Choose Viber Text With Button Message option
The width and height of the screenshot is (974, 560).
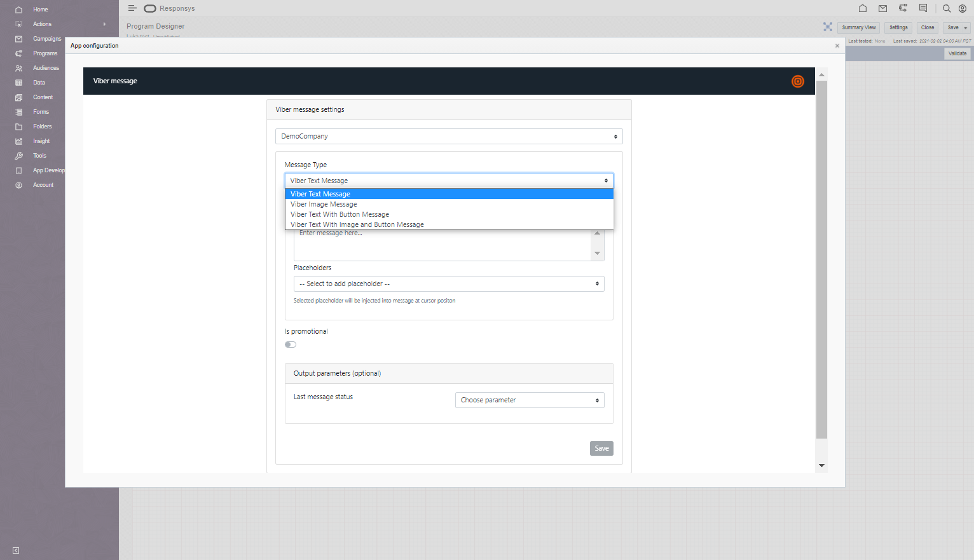(340, 215)
